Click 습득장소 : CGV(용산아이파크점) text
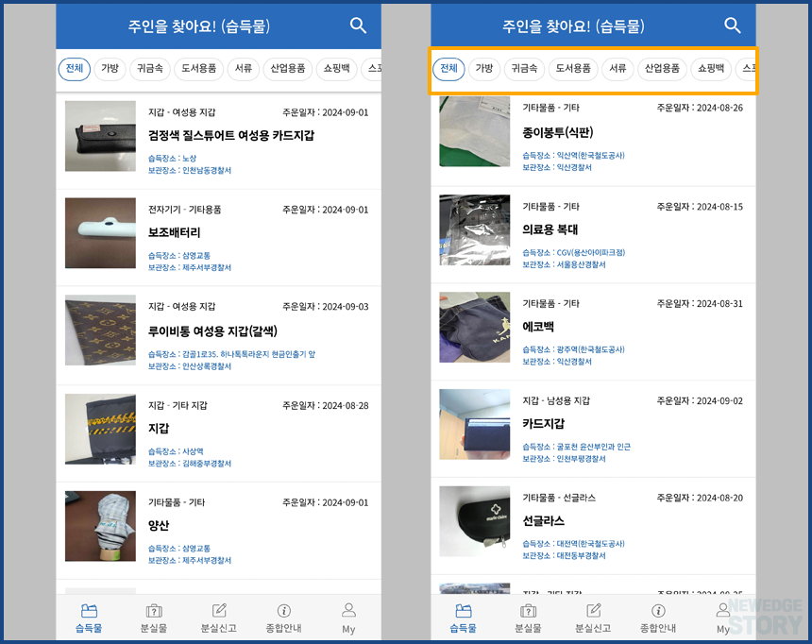This screenshot has height=644, width=812. (574, 253)
